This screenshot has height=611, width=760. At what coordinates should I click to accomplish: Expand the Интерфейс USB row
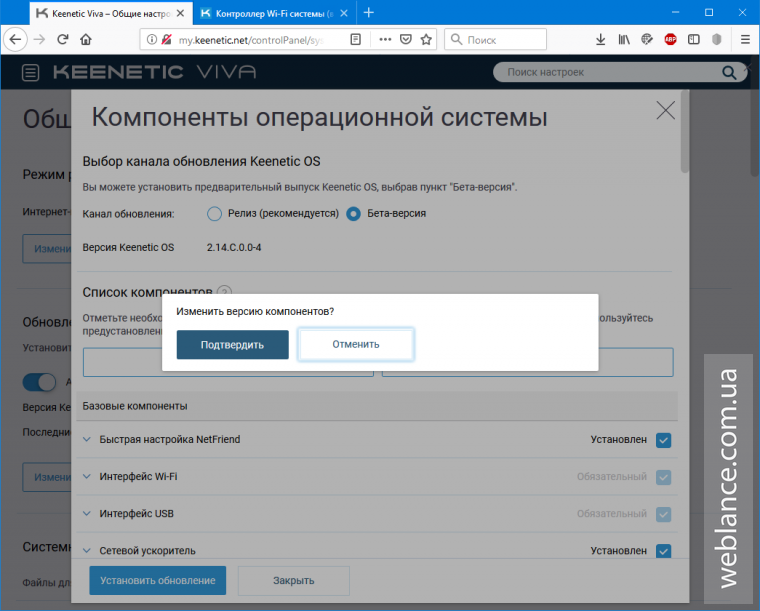tap(86, 514)
